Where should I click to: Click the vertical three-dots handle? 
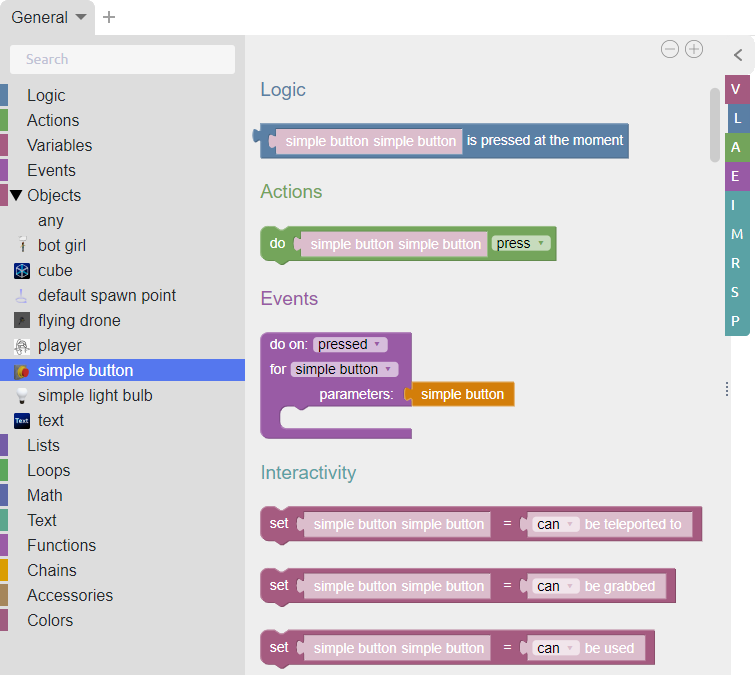pyautogui.click(x=727, y=389)
